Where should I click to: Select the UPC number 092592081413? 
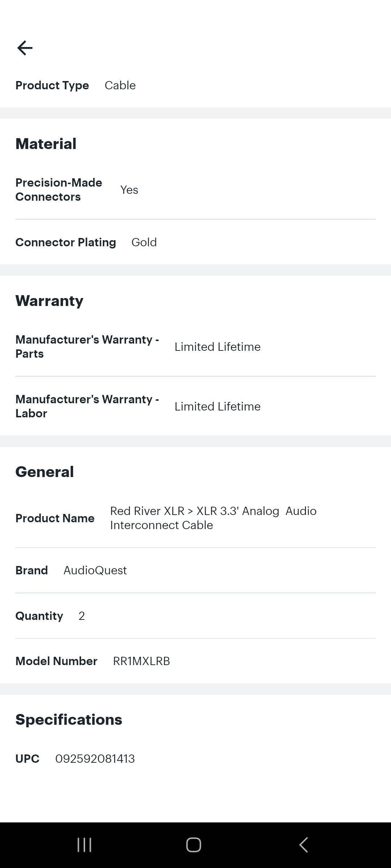(x=95, y=758)
